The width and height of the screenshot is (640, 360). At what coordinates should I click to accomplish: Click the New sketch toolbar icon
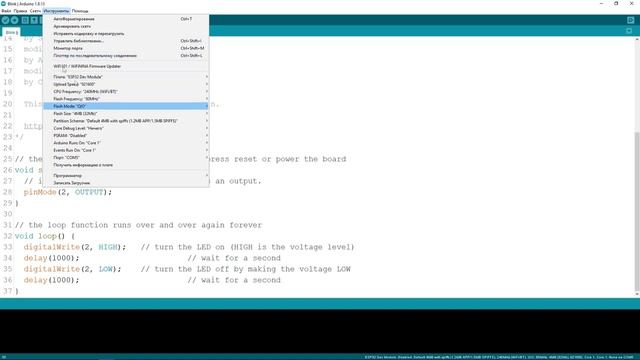coord(25,20)
